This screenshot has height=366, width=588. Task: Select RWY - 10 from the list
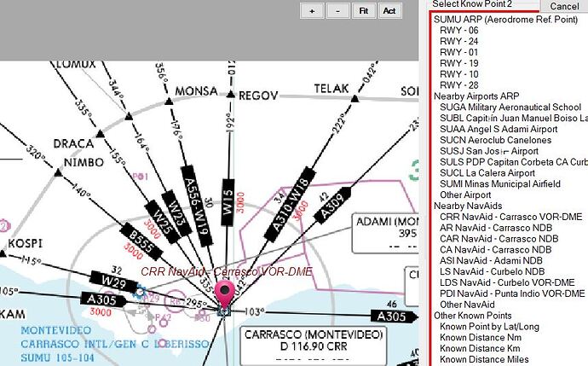click(x=459, y=74)
